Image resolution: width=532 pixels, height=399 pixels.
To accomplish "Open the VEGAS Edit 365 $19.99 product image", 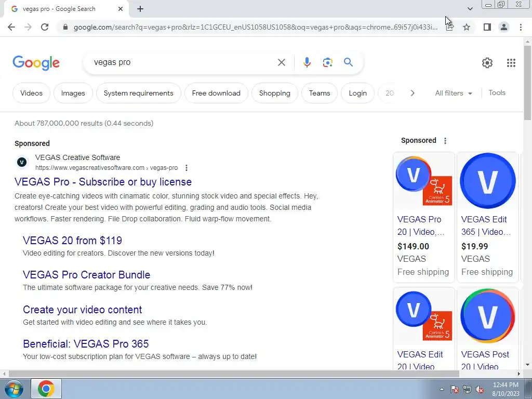I will [487, 180].
